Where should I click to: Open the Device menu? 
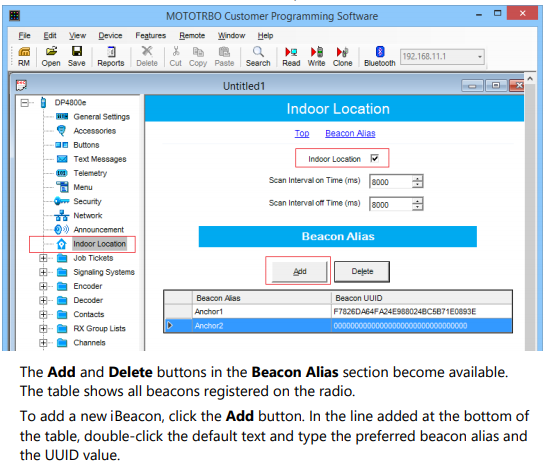click(x=110, y=35)
